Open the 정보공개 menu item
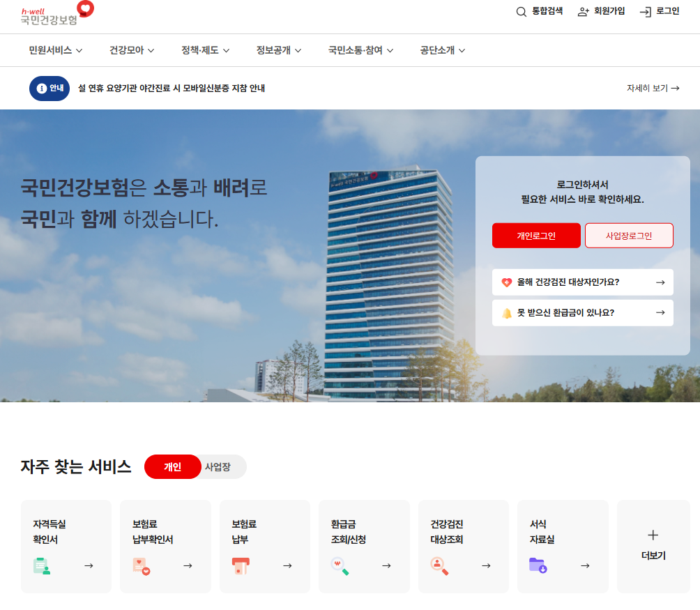 pyautogui.click(x=278, y=50)
